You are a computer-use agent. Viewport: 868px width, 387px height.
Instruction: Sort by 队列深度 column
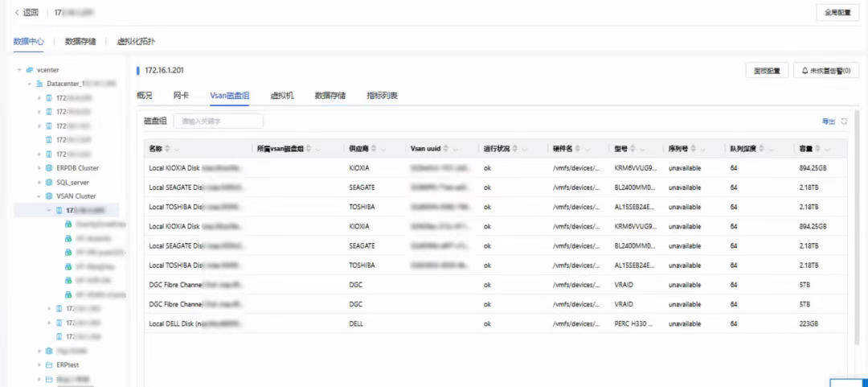(x=762, y=149)
